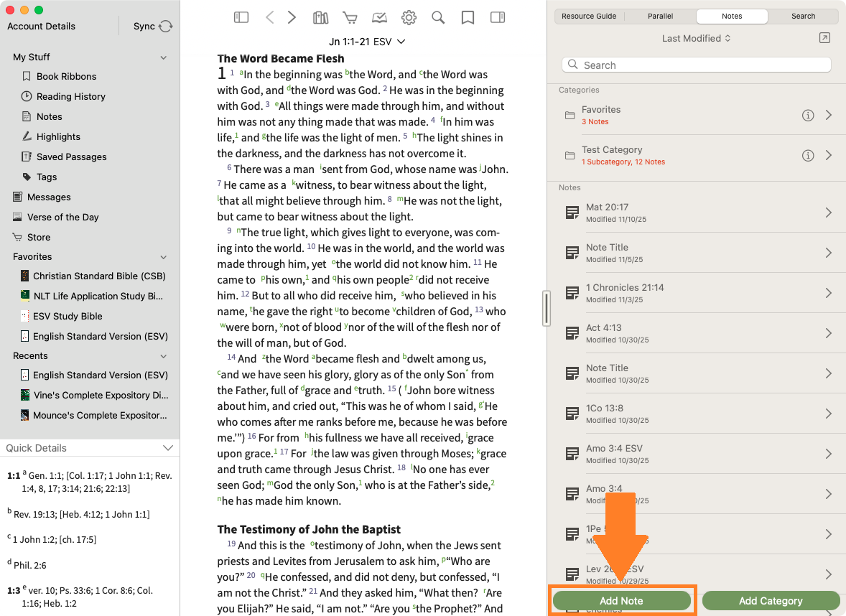Viewport: 846px width, 616px height.
Task: Open the store cart toolbar icon
Action: 350,17
